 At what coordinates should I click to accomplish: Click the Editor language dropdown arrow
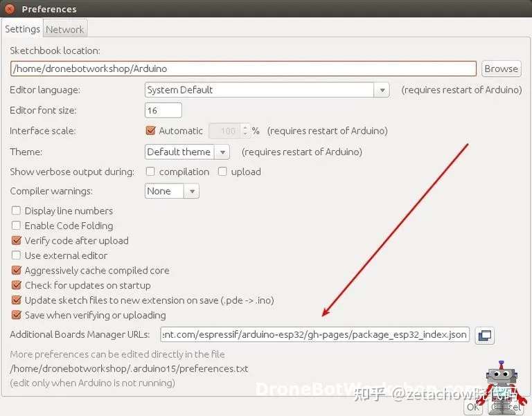[382, 90]
